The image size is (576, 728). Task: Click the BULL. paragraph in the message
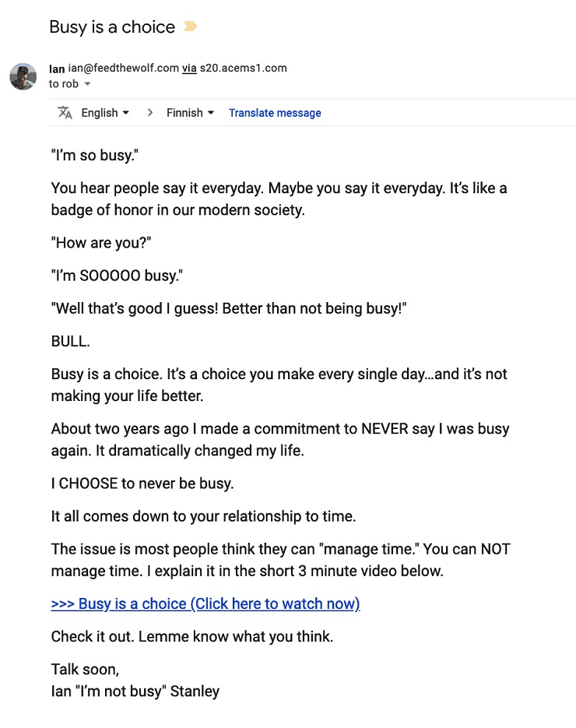click(71, 341)
